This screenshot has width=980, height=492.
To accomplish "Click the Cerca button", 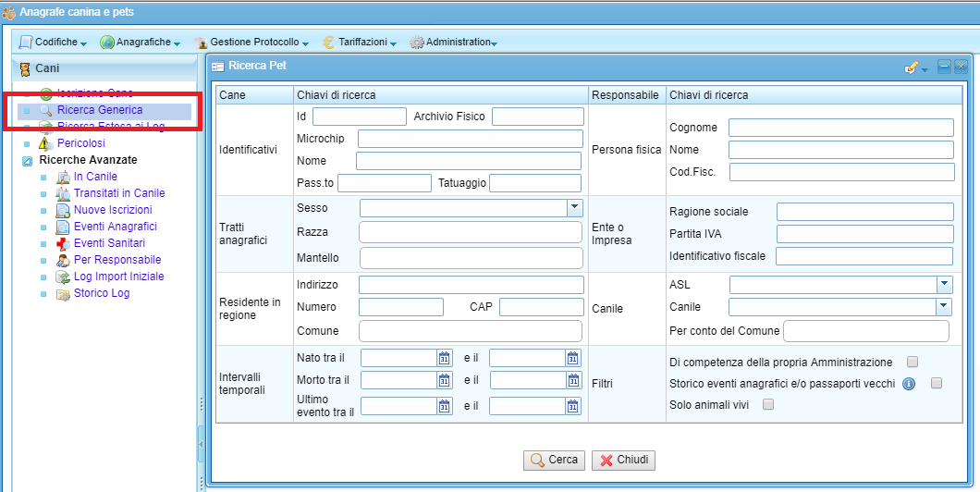I will (555, 461).
